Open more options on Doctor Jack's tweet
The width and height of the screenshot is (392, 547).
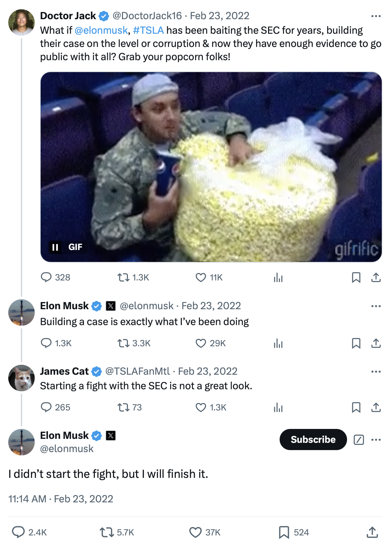(x=376, y=16)
